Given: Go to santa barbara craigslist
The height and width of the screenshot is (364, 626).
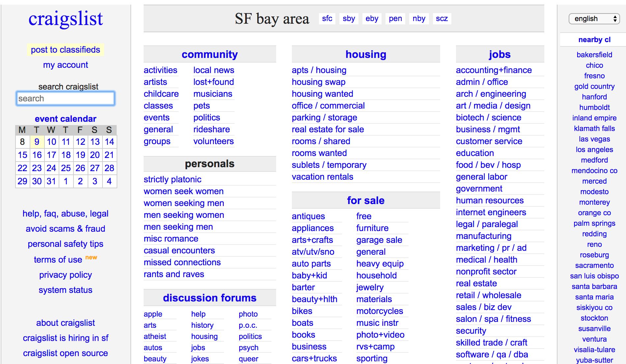Looking at the screenshot, I should tap(594, 286).
